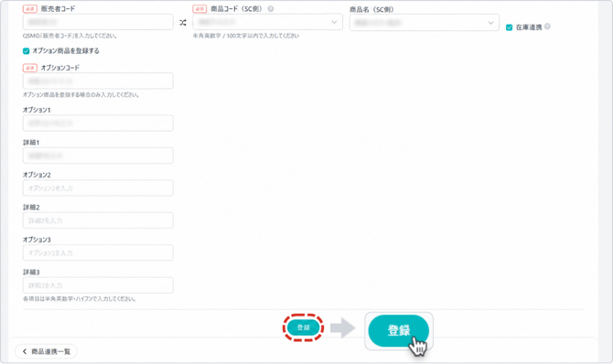Focus the 詳細1 input field
The image size is (613, 364).
[98, 155]
